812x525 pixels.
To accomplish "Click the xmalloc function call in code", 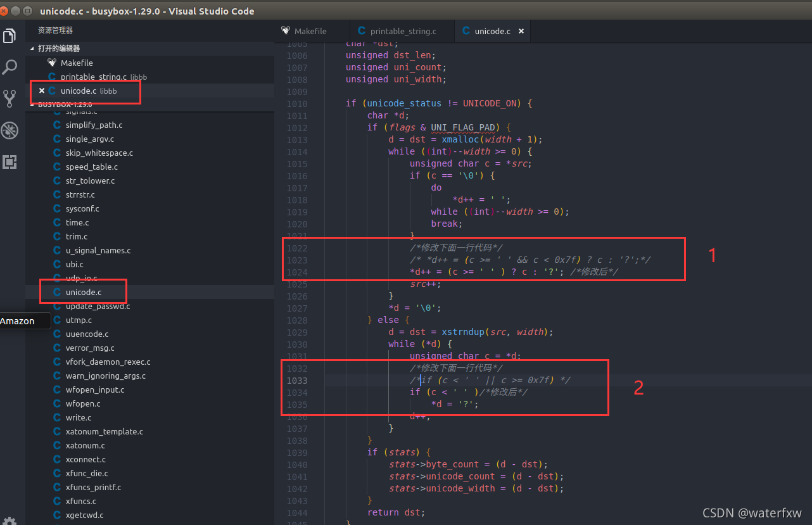I will (460, 139).
